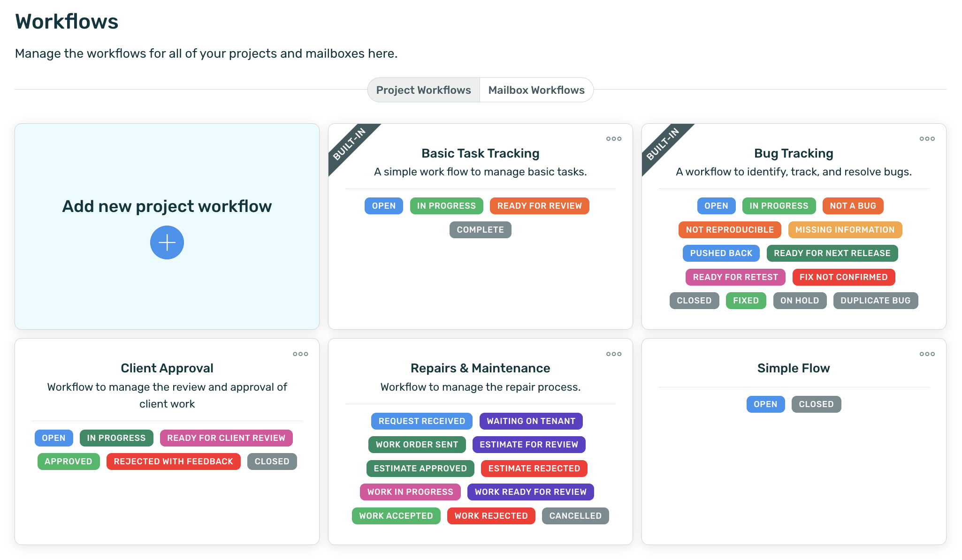Click the APPROVED badge in Client Approval
Viewport: 962px width, 560px height.
pyautogui.click(x=69, y=461)
